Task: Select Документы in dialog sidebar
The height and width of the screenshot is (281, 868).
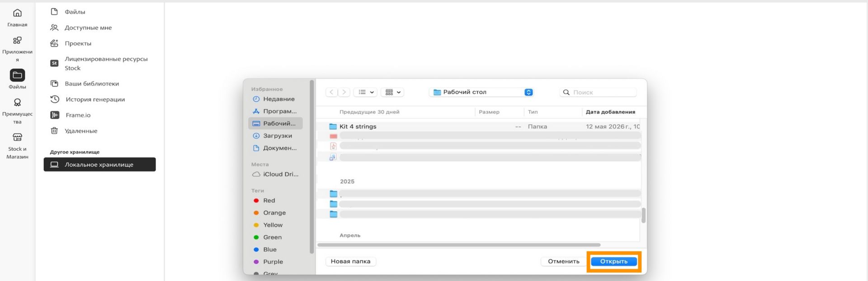Action: tap(275, 148)
